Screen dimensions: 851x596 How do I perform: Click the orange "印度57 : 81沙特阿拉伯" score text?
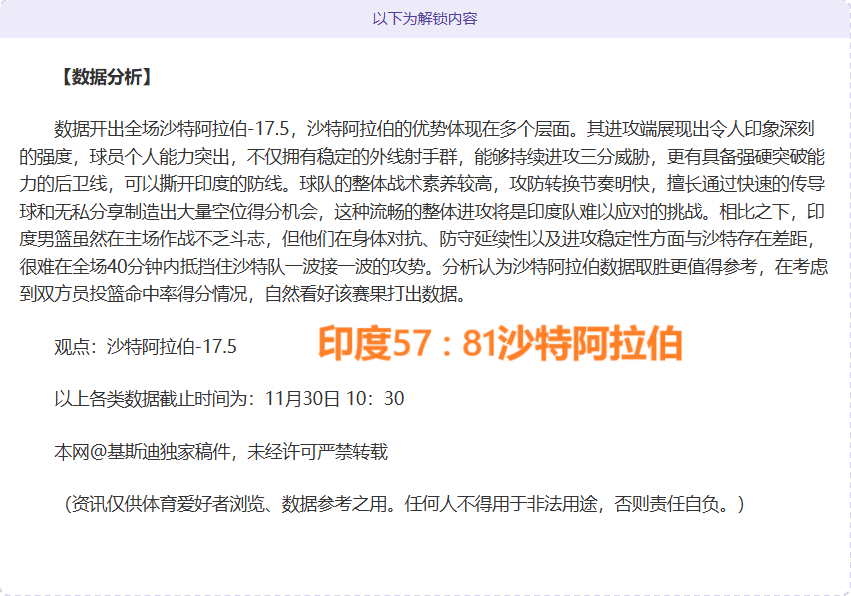500,344
